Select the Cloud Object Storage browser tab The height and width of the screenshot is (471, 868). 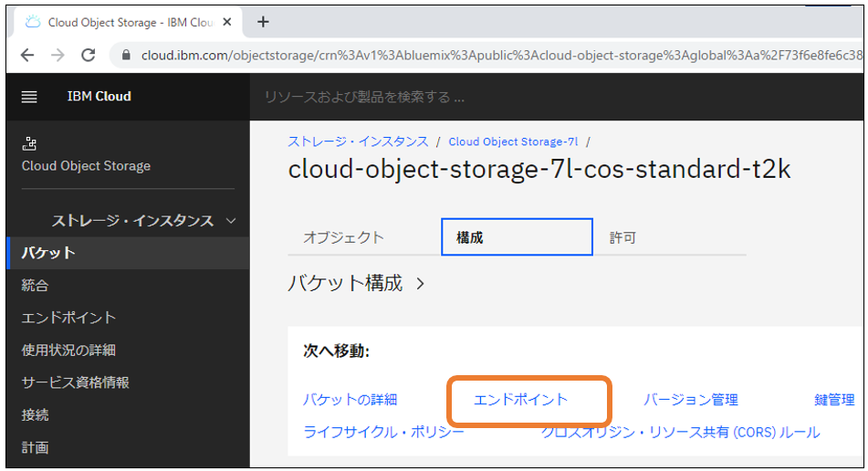pyautogui.click(x=126, y=22)
